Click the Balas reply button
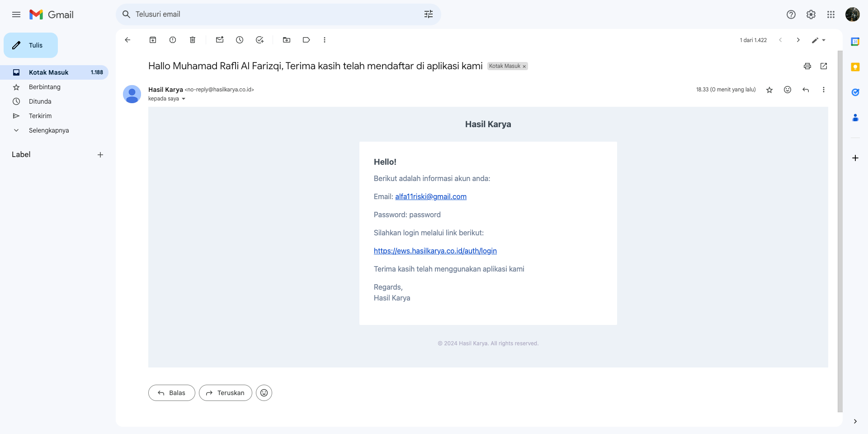This screenshot has width=868, height=434. [x=172, y=393]
